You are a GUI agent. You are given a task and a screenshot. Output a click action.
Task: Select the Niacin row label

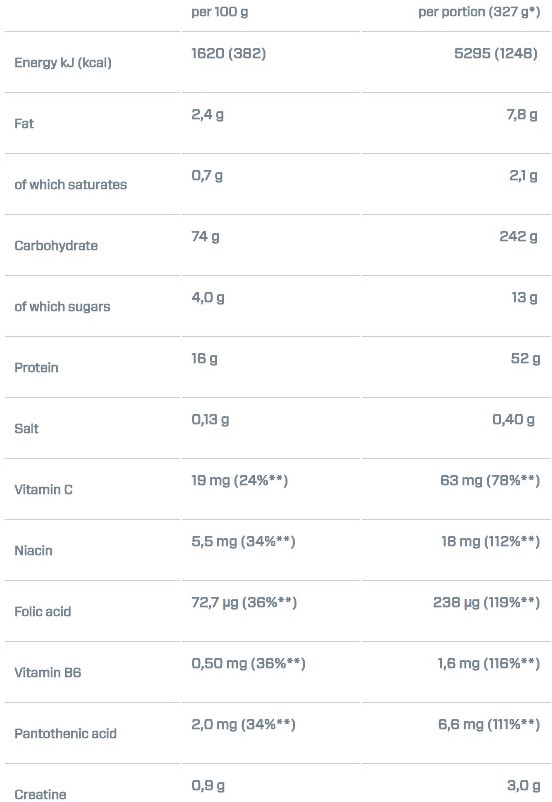(x=33, y=550)
